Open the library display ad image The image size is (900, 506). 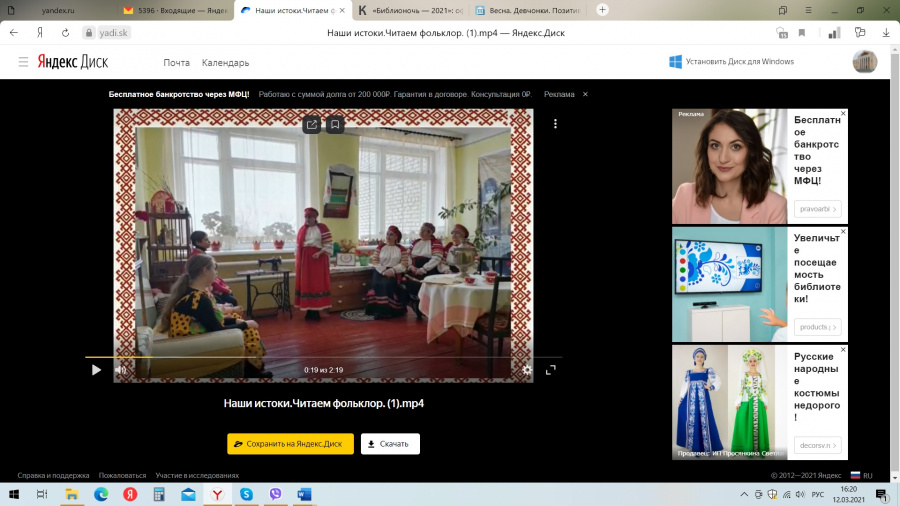pos(730,285)
